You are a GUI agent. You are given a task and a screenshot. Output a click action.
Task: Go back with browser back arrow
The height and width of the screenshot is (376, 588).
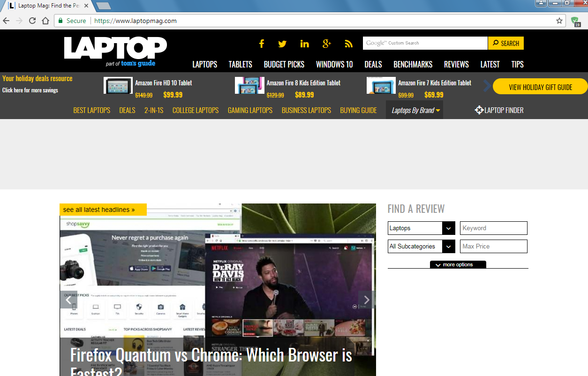point(6,21)
